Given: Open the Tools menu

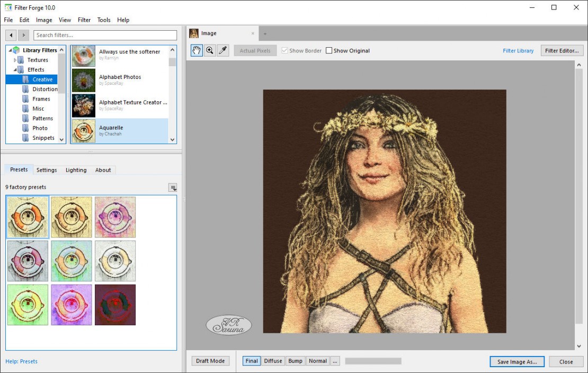Looking at the screenshot, I should tap(104, 20).
